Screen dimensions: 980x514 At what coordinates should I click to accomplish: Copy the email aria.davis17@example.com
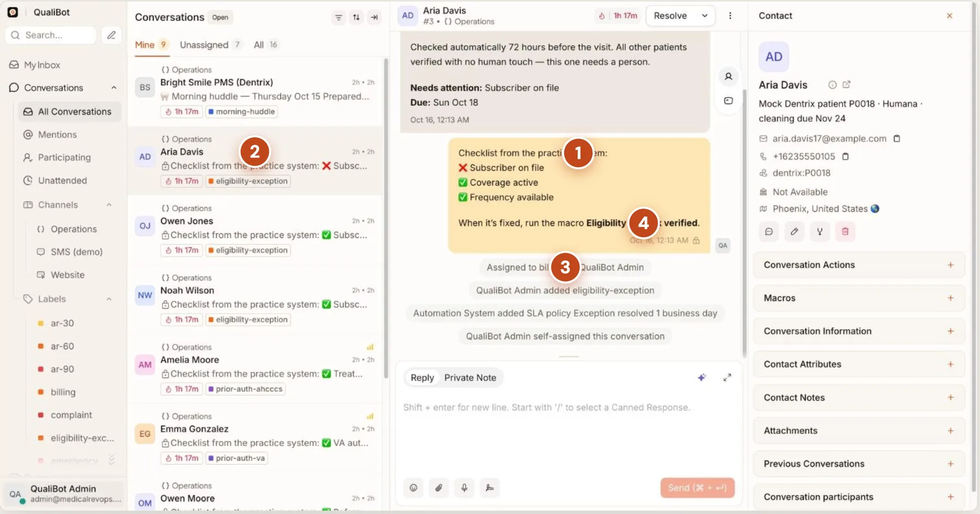click(x=897, y=139)
